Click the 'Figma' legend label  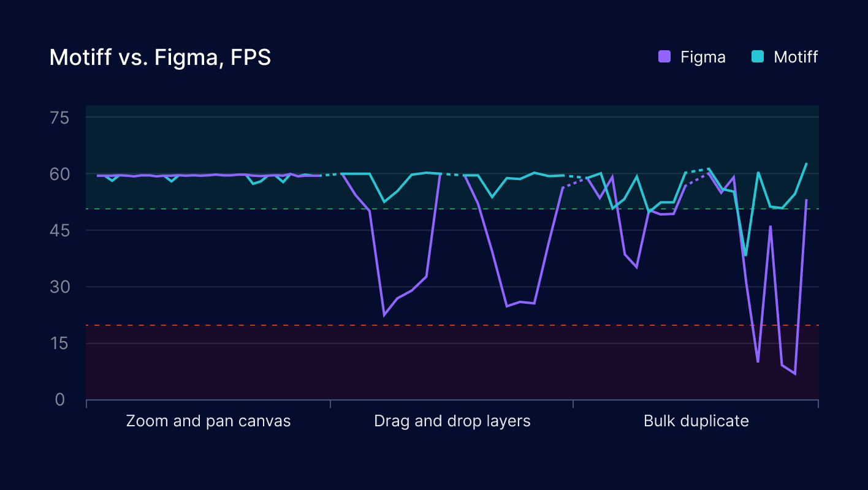[x=703, y=57]
